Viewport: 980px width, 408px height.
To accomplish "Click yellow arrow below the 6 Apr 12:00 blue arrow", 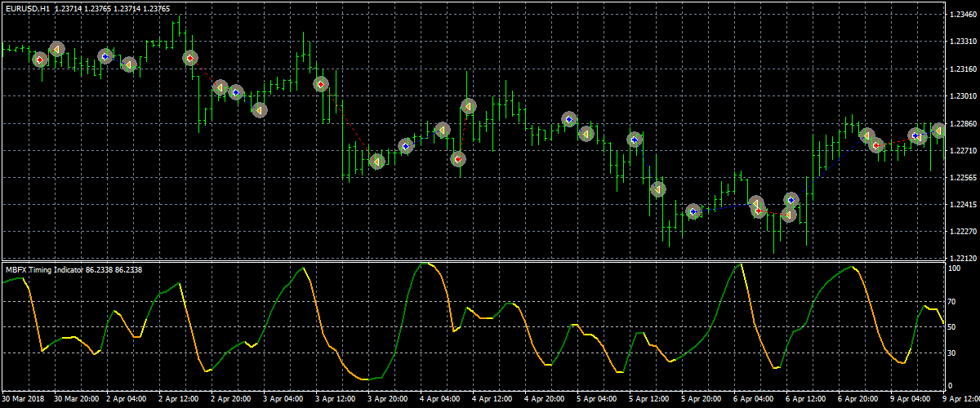I will click(788, 215).
